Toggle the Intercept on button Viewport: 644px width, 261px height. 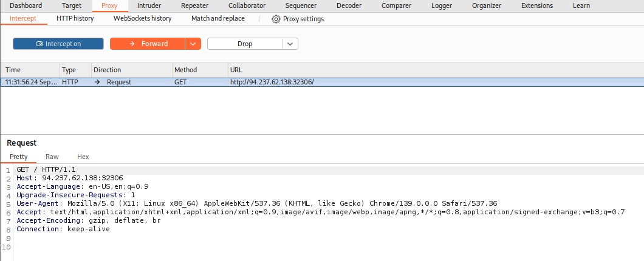[58, 44]
